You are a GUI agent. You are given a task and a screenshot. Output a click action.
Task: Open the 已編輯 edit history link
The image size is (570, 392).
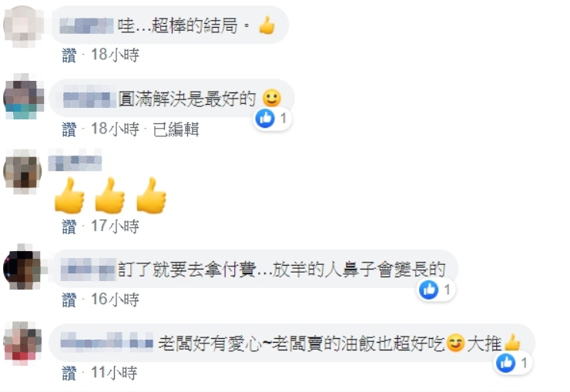[x=176, y=129]
